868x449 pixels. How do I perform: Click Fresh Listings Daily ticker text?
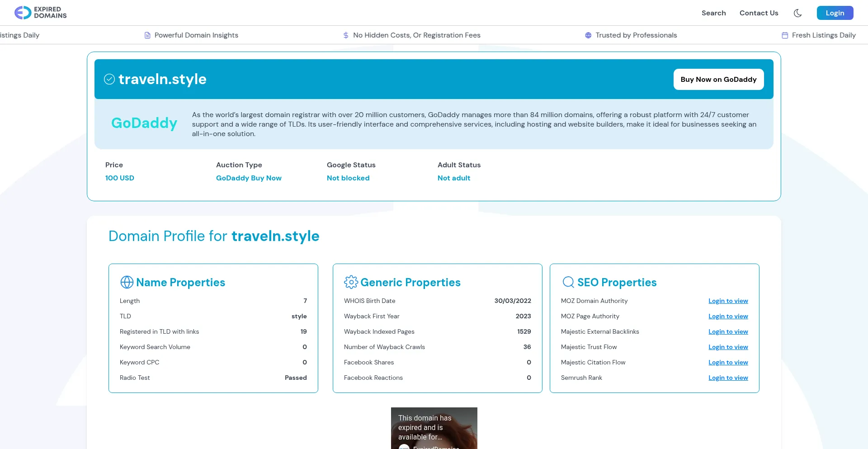(x=824, y=35)
